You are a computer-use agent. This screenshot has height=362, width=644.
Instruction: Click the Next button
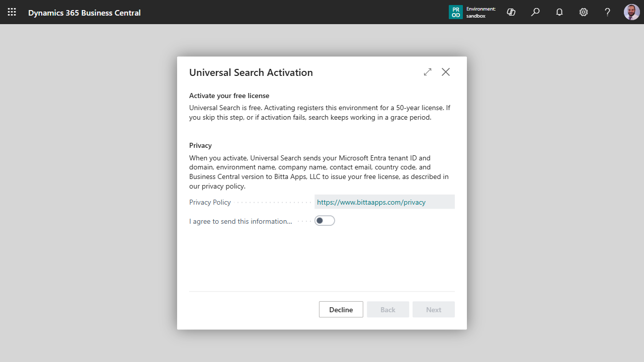(x=434, y=310)
